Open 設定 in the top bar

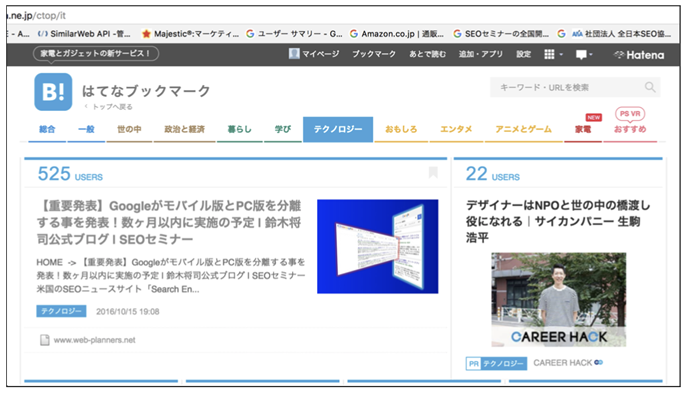pyautogui.click(x=524, y=54)
